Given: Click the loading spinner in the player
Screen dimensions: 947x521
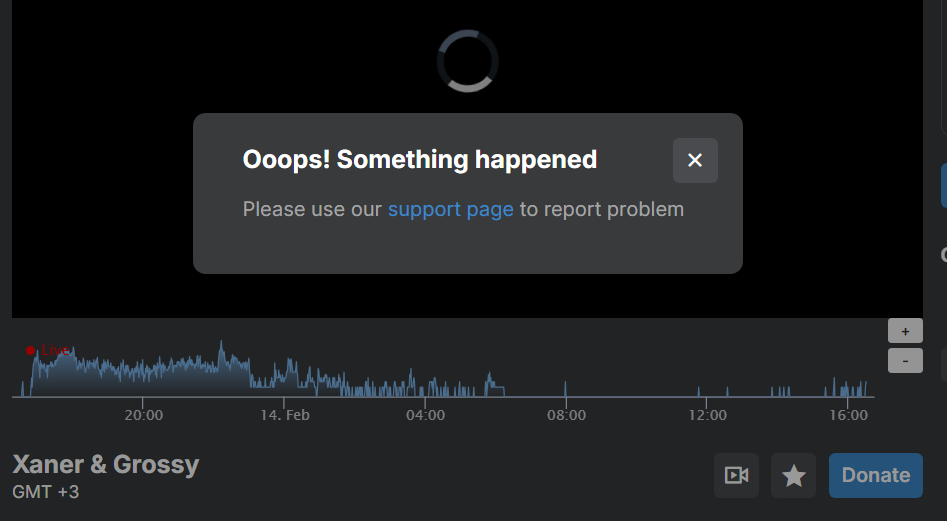Looking at the screenshot, I should pyautogui.click(x=467, y=61).
